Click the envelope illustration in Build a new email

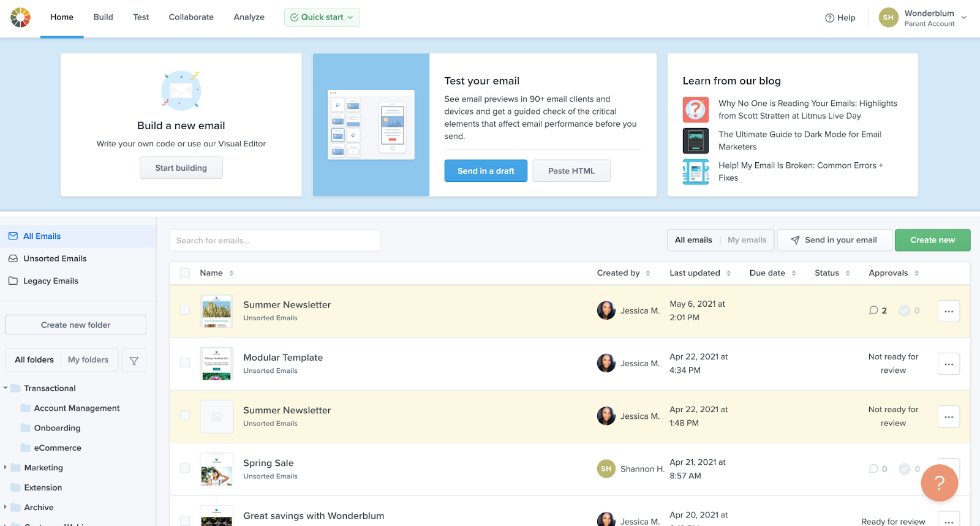pyautogui.click(x=181, y=91)
